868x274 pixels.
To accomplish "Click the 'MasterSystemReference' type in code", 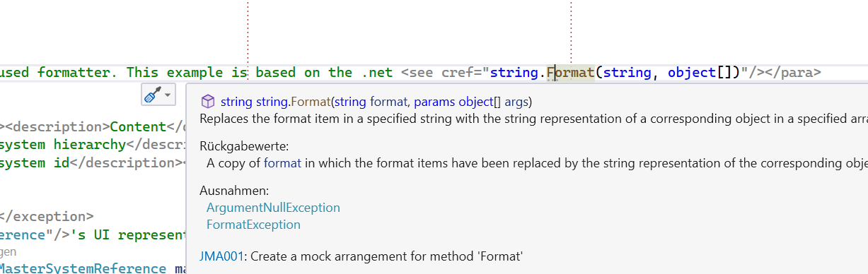I will coord(83,269).
